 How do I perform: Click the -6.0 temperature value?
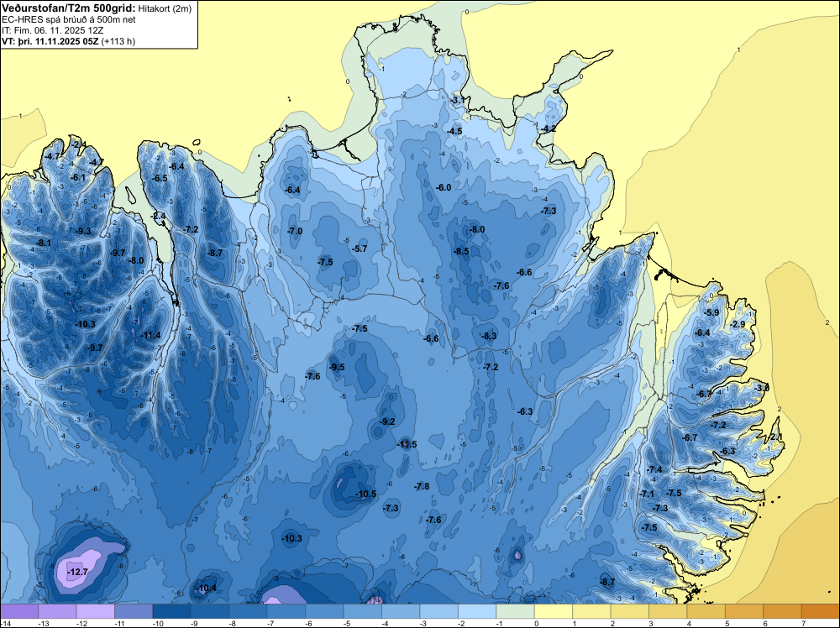[444, 187]
